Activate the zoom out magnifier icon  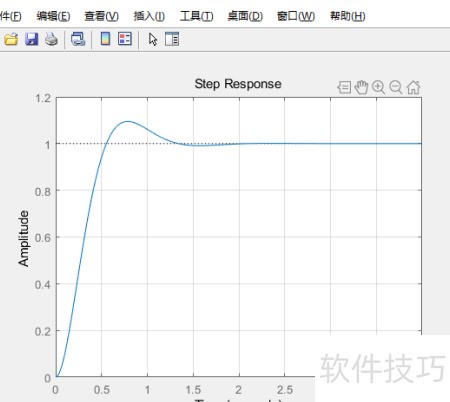point(396,87)
